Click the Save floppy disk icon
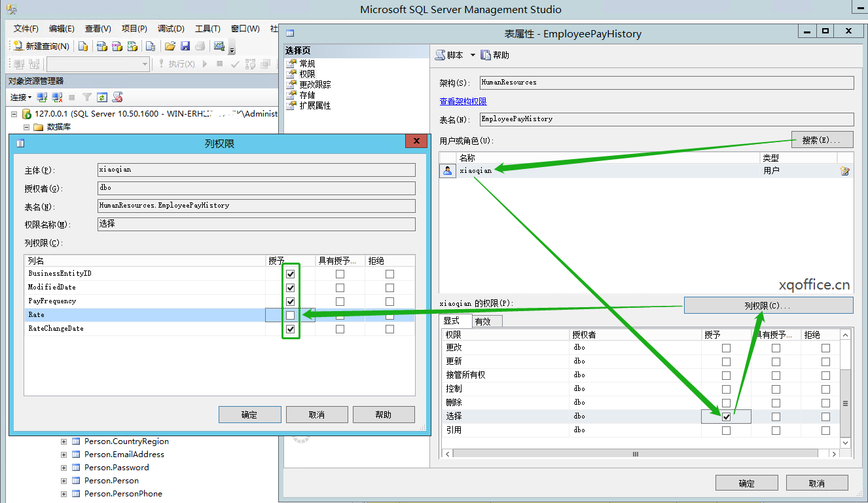 [185, 46]
